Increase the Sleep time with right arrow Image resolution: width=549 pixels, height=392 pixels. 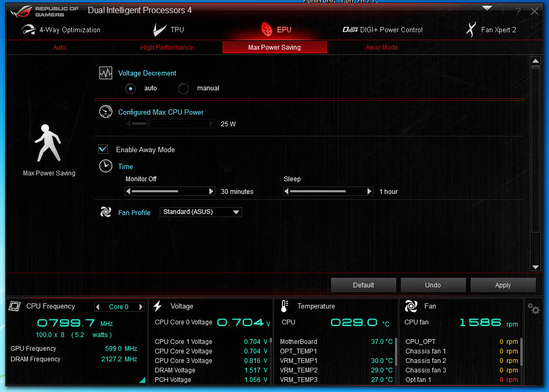pyautogui.click(x=370, y=192)
